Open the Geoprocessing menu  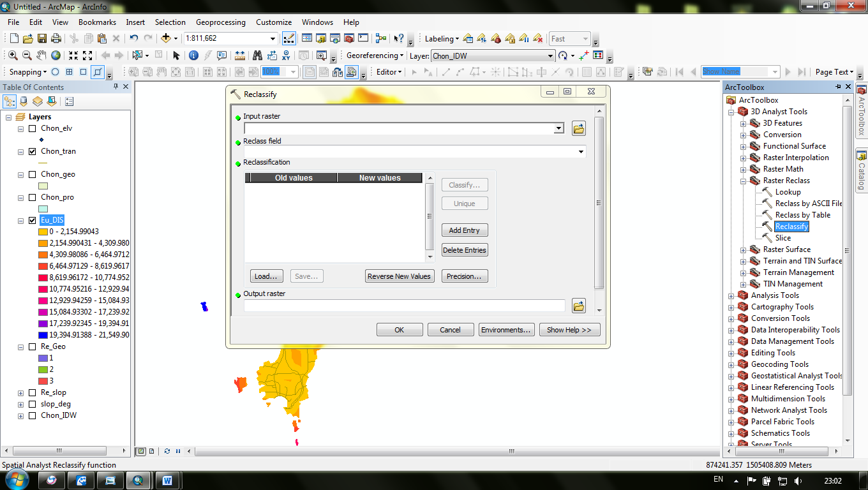(220, 22)
